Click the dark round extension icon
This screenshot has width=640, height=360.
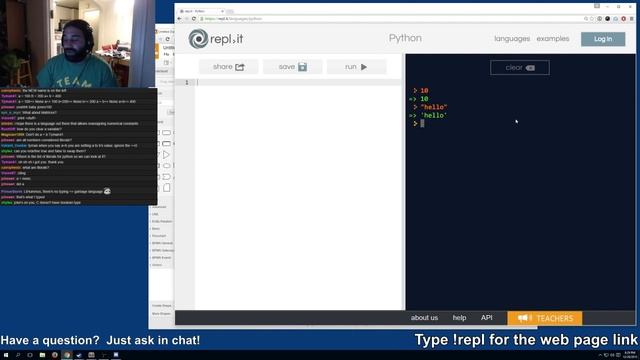[x=607, y=19]
